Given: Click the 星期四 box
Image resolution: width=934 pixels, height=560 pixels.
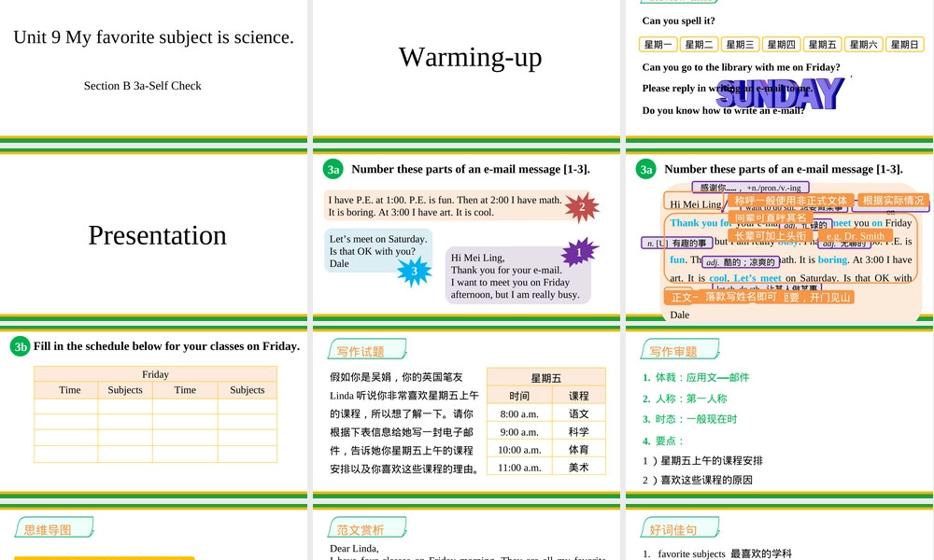Looking at the screenshot, I should pyautogui.click(x=781, y=44).
